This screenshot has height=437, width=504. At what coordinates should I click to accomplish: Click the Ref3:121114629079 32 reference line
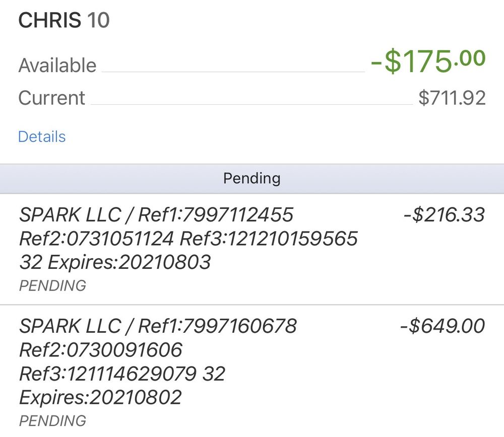[122, 374]
